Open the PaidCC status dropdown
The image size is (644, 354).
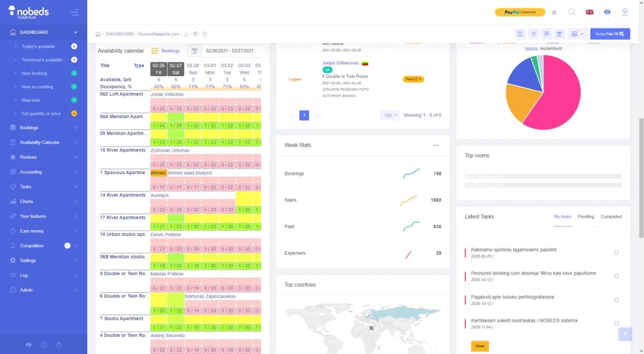[x=413, y=78]
